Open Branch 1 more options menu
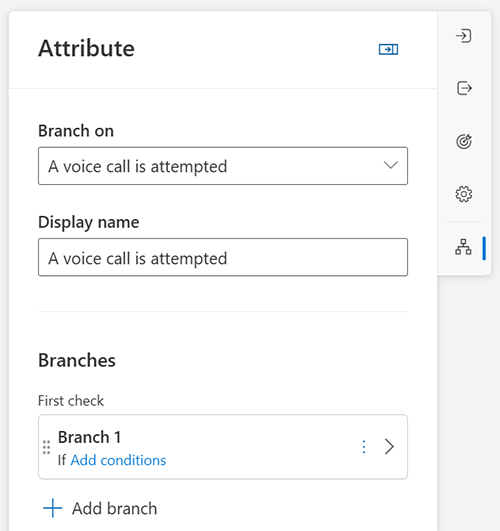The height and width of the screenshot is (531, 500). point(364,447)
